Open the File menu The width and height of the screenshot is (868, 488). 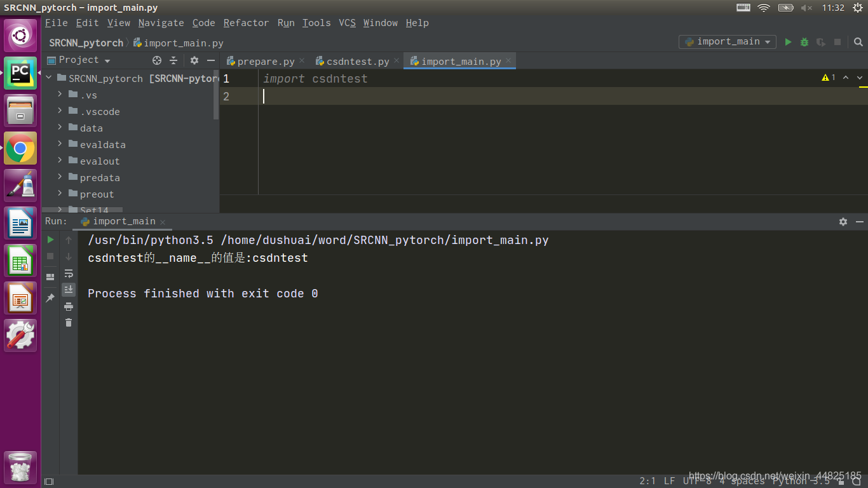click(x=56, y=23)
